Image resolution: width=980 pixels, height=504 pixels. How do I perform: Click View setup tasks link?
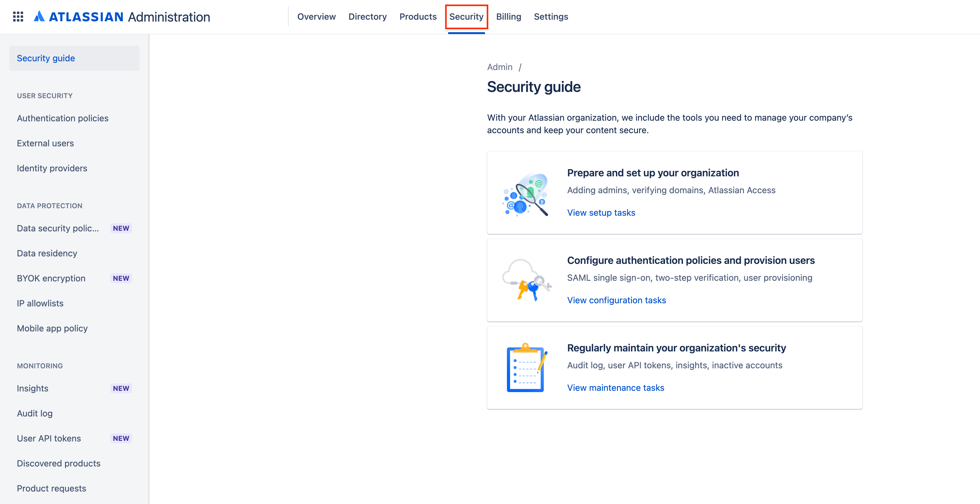click(601, 213)
